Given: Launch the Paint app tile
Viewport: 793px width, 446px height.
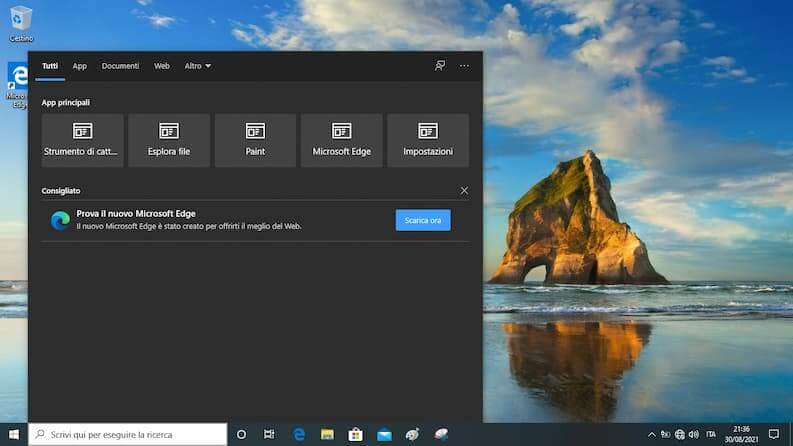Looking at the screenshot, I should point(255,140).
